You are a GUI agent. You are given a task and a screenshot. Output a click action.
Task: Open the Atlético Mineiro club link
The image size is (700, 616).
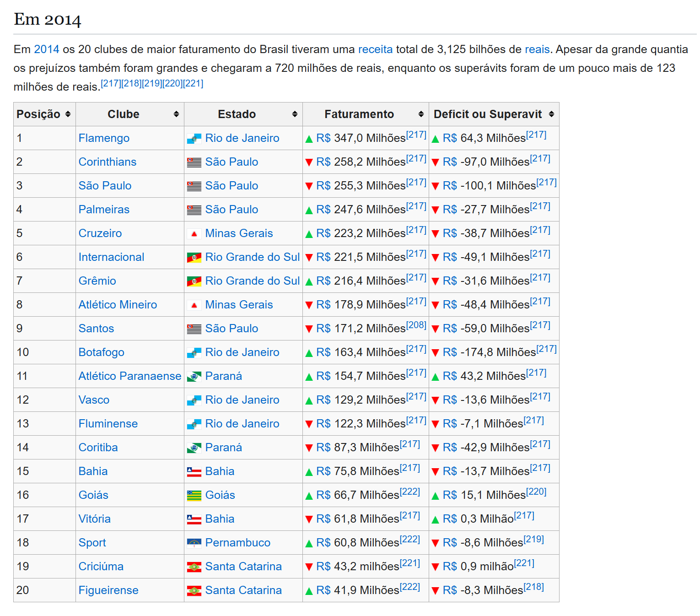[x=118, y=305]
